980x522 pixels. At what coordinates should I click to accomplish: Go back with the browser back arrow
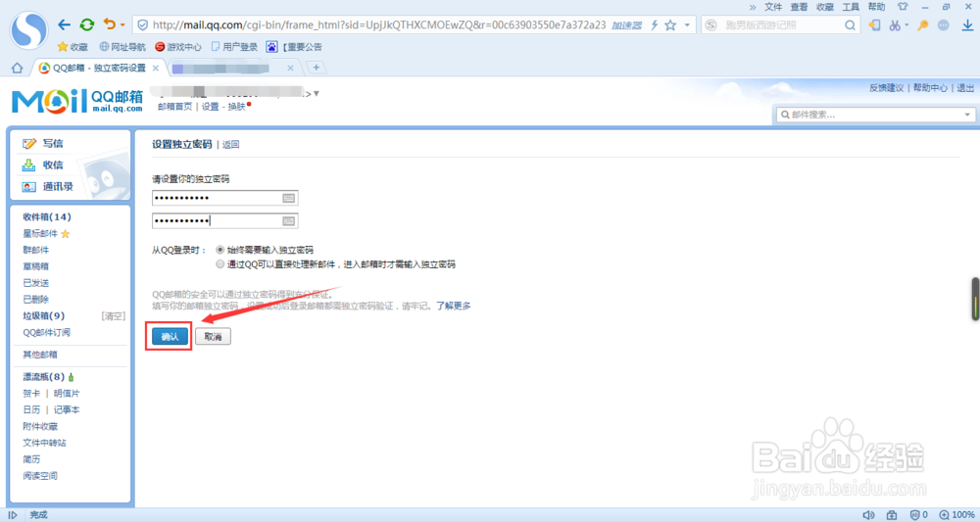(64, 24)
